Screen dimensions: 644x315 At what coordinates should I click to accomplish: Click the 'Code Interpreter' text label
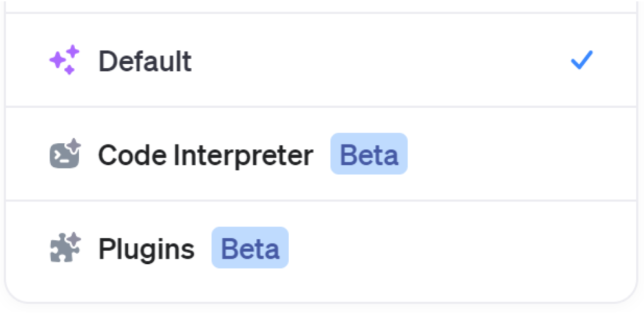pyautogui.click(x=205, y=155)
